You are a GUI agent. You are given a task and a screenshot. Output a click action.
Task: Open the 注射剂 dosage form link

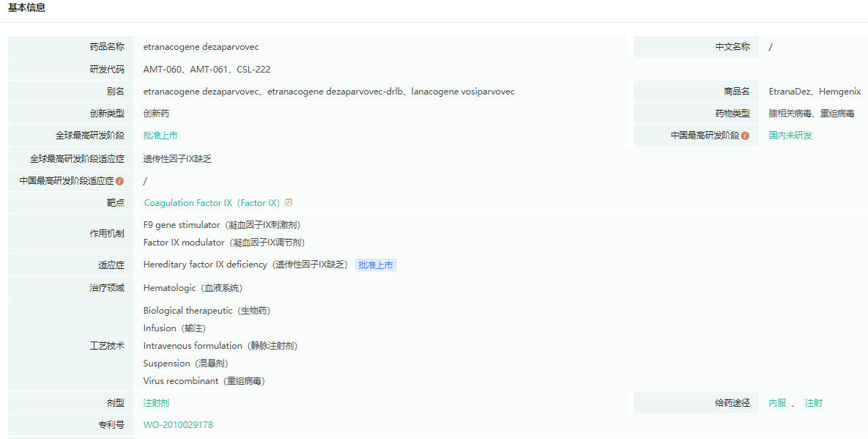point(156,403)
